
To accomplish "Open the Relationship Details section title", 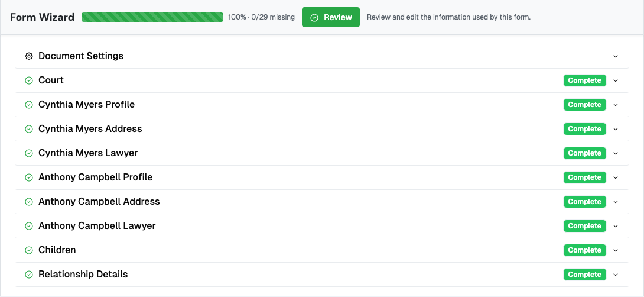I will pyautogui.click(x=83, y=275).
